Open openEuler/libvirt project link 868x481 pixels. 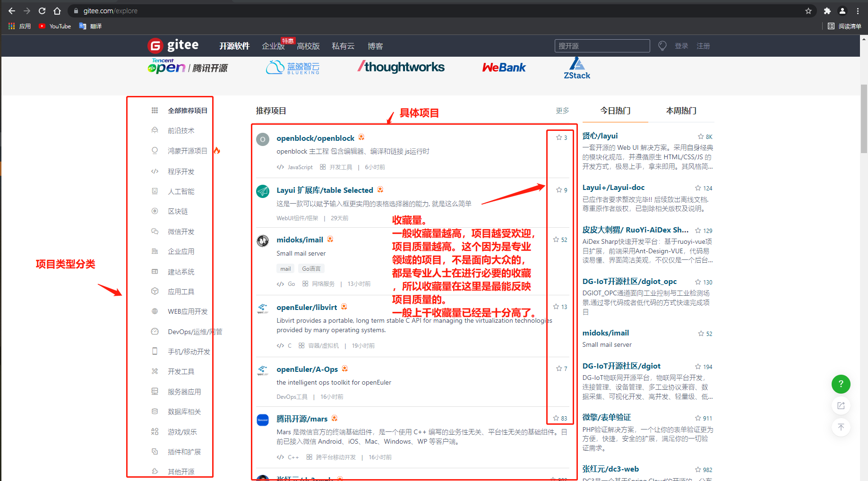(307, 307)
